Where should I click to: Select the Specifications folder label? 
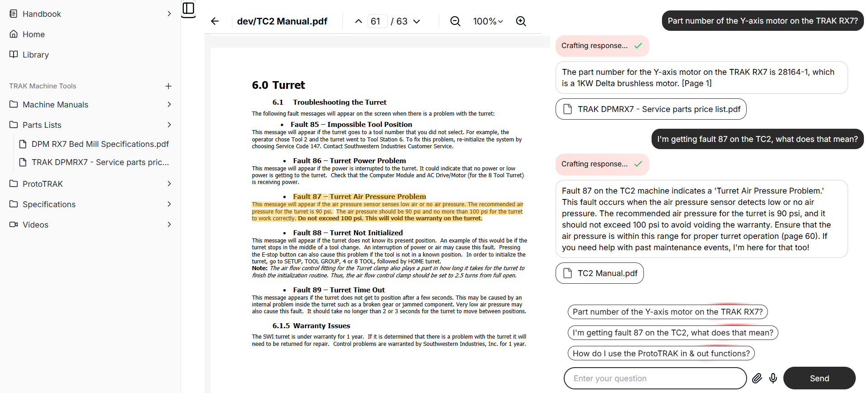49,204
